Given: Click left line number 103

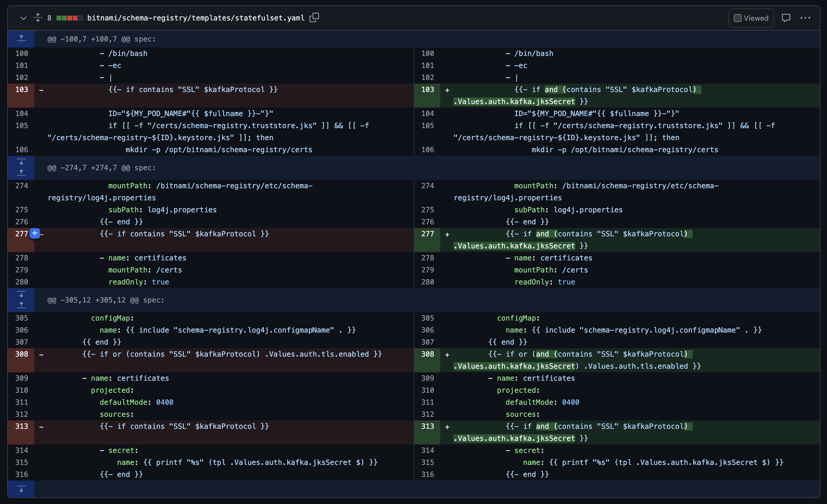Looking at the screenshot, I should click(x=21, y=90).
